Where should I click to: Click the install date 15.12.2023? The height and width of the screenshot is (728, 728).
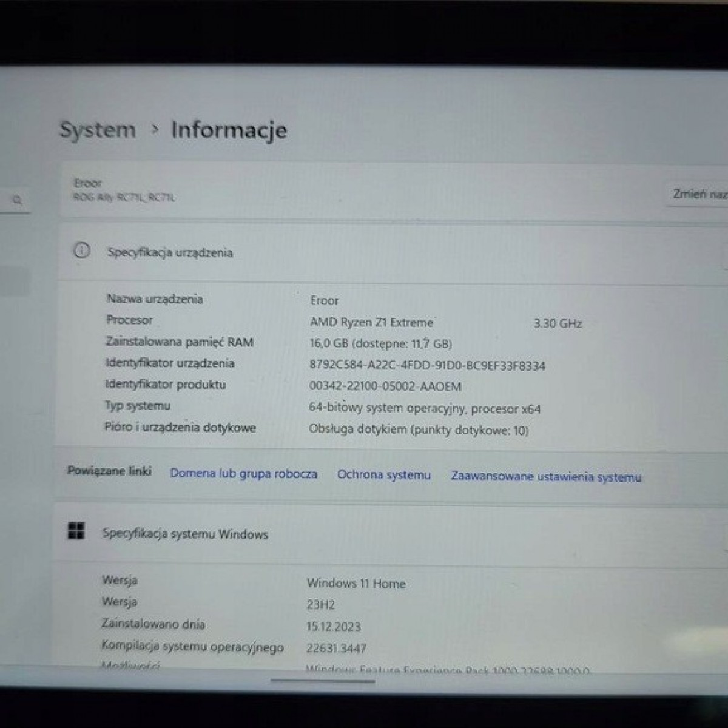[x=333, y=627]
